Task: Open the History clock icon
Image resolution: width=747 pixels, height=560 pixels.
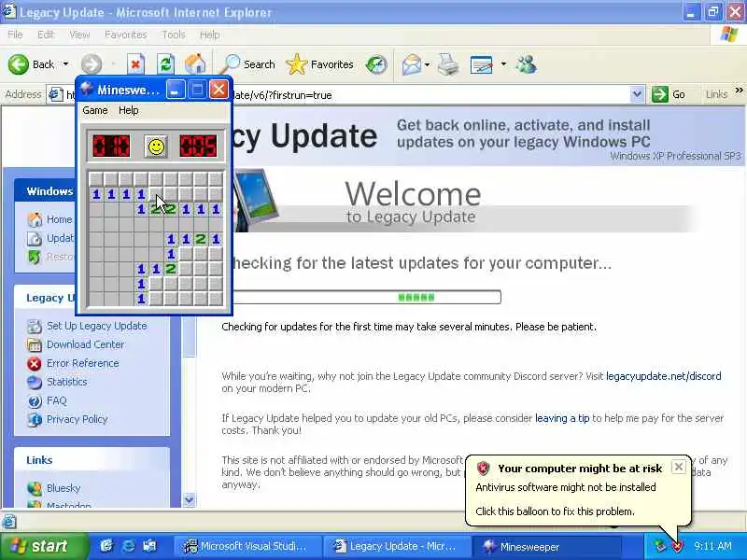Action: (x=376, y=64)
